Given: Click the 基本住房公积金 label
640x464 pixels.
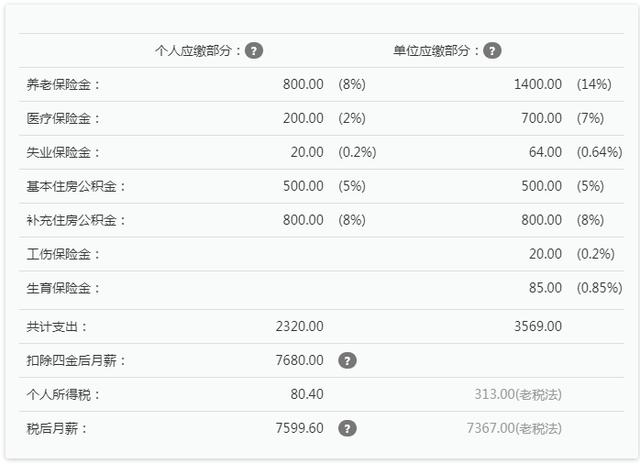Looking at the screenshot, I should [x=77, y=187].
